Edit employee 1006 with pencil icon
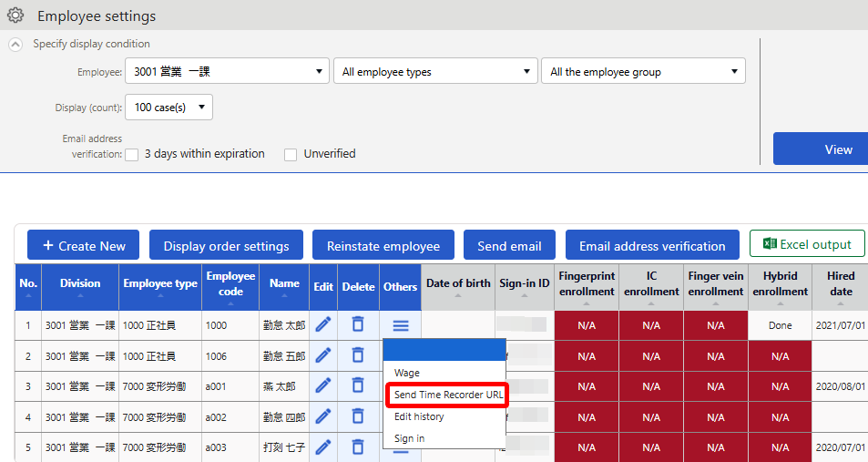 323,355
